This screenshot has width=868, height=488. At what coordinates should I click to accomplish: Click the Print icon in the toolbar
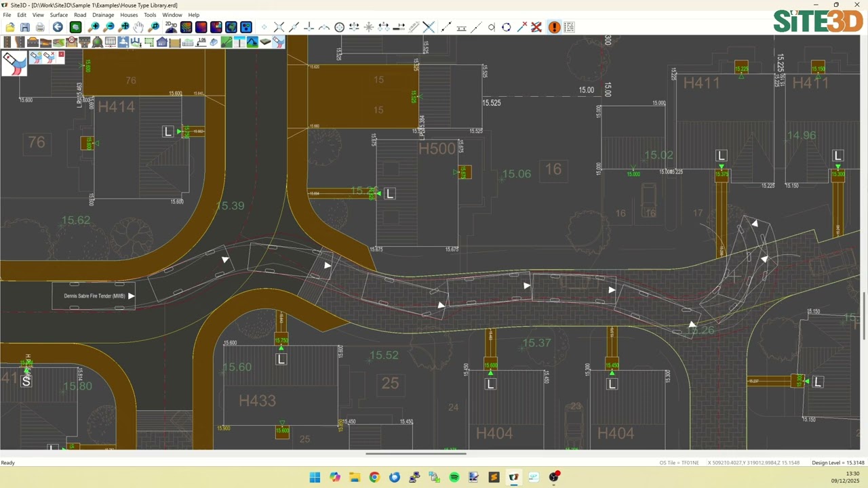[40, 27]
